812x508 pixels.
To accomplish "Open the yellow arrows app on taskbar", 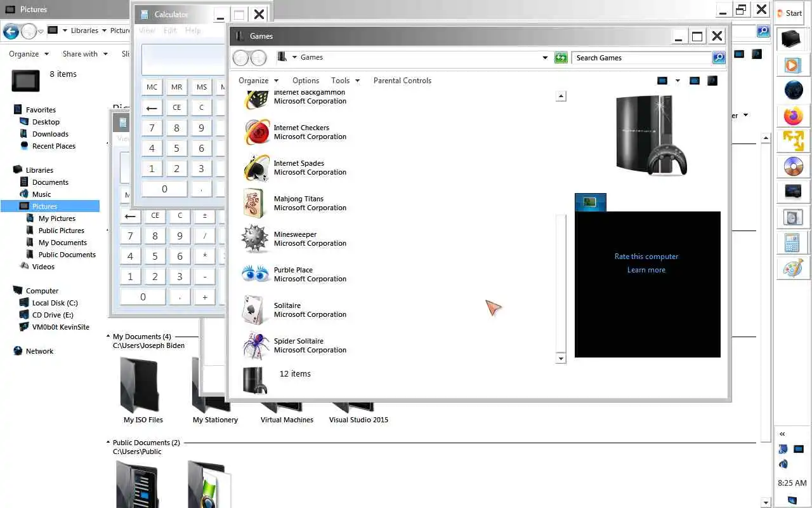I will (x=793, y=140).
